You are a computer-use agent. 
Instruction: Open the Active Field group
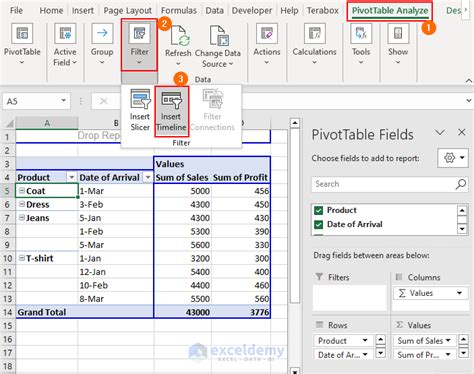[x=65, y=44]
